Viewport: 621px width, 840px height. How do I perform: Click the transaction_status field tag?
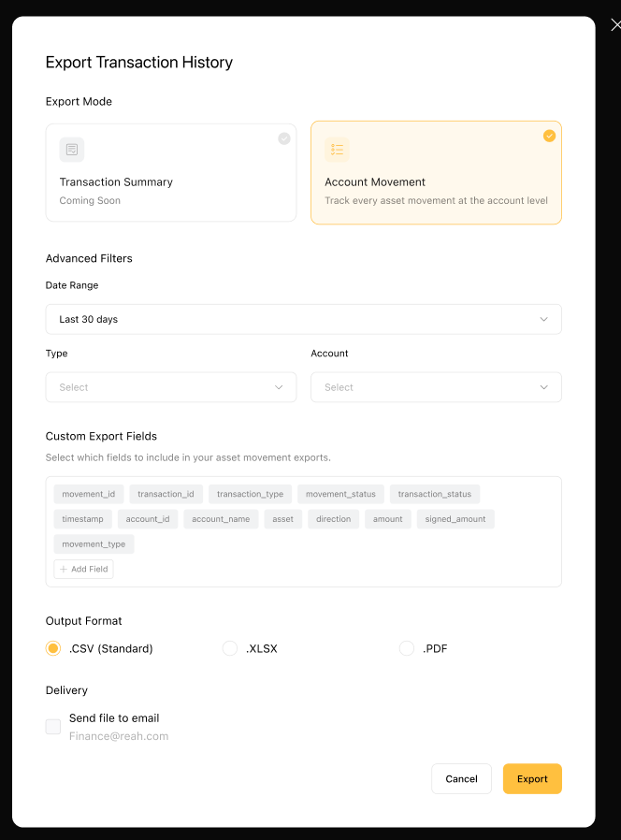[x=435, y=494]
